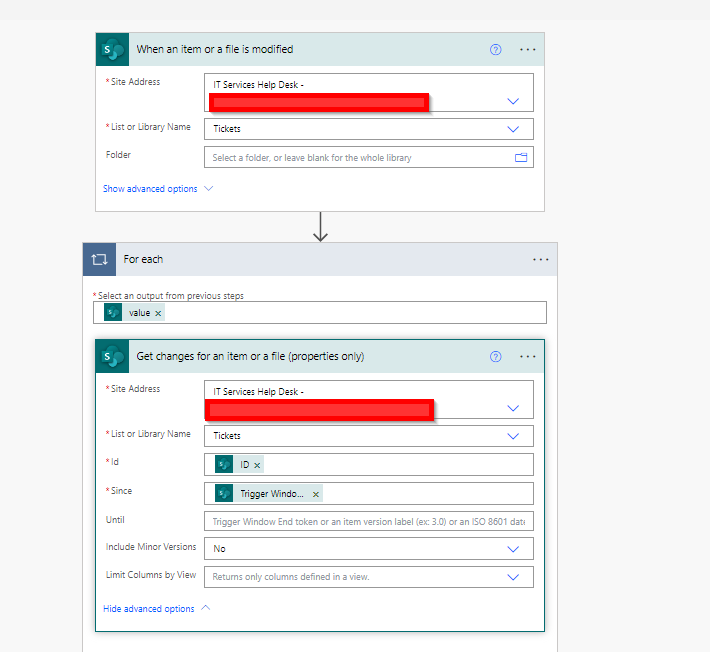
Task: Open the folder picker icon in the Folder field
Action: [x=521, y=158]
